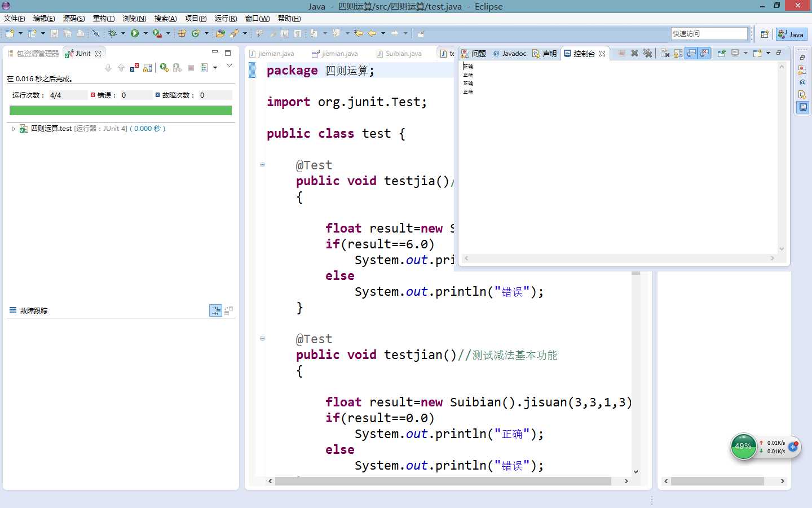
Task: Click the Display Selected Console icon
Action: click(735, 53)
